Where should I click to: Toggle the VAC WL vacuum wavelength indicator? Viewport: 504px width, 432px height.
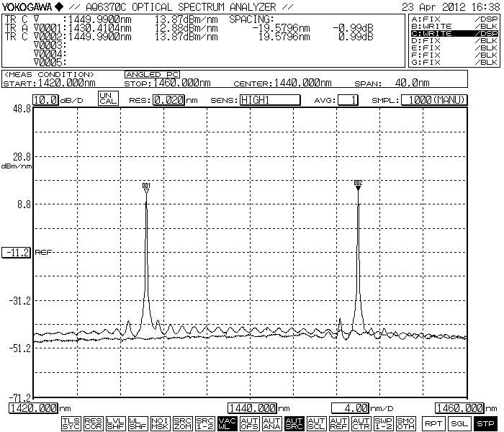[x=228, y=423]
